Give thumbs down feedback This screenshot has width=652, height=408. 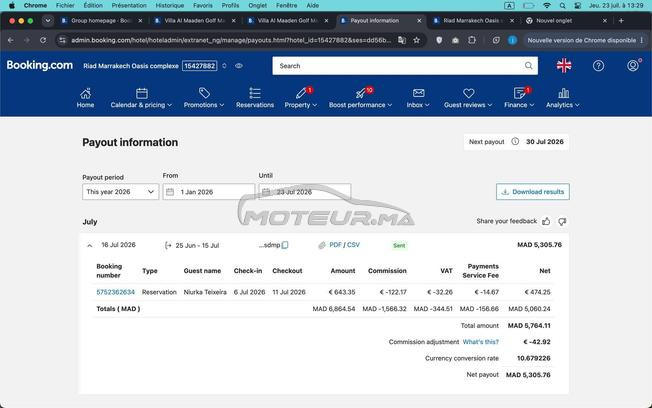[562, 222]
